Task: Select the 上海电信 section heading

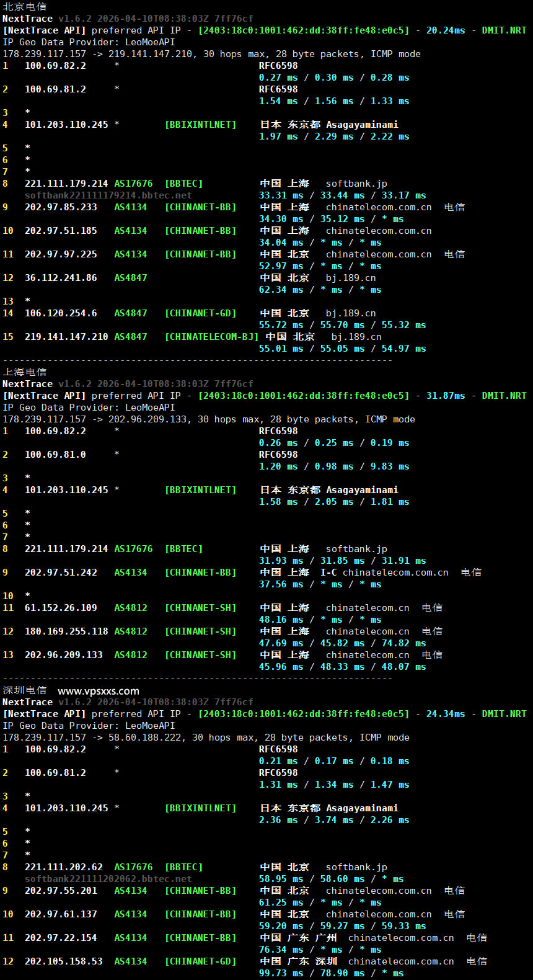Action: (25, 372)
